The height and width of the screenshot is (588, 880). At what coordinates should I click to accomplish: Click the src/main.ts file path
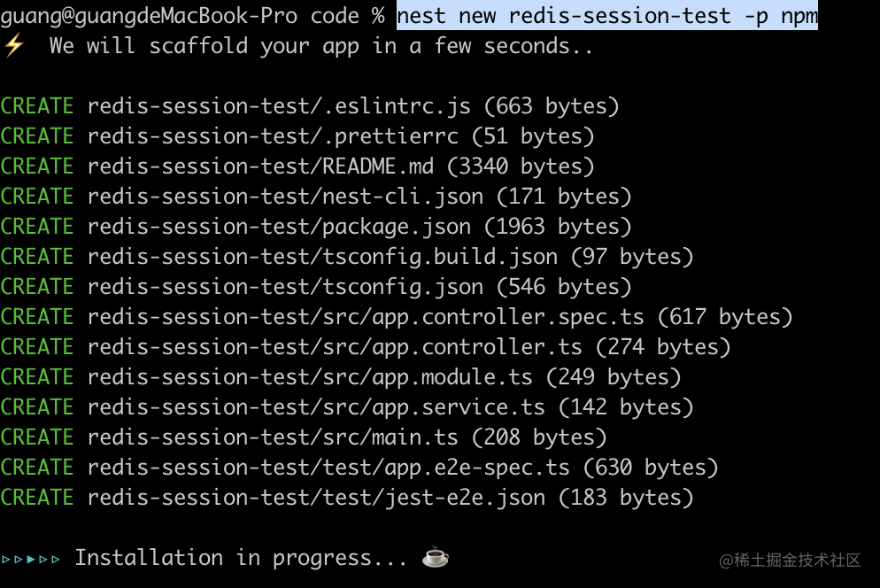pos(273,437)
